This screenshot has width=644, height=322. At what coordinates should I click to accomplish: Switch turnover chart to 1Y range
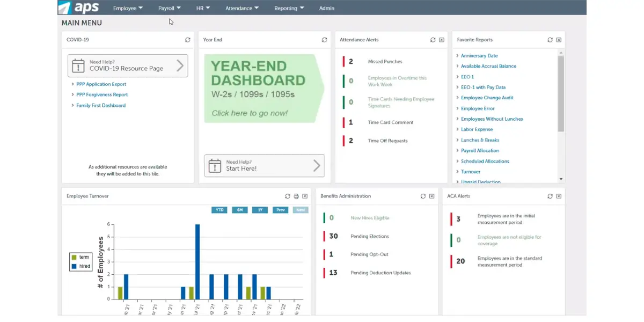(260, 210)
